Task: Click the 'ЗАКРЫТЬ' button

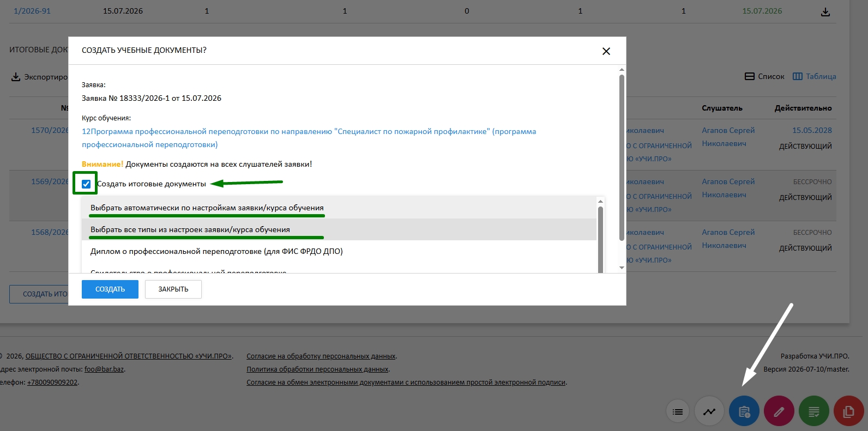Action: [173, 289]
